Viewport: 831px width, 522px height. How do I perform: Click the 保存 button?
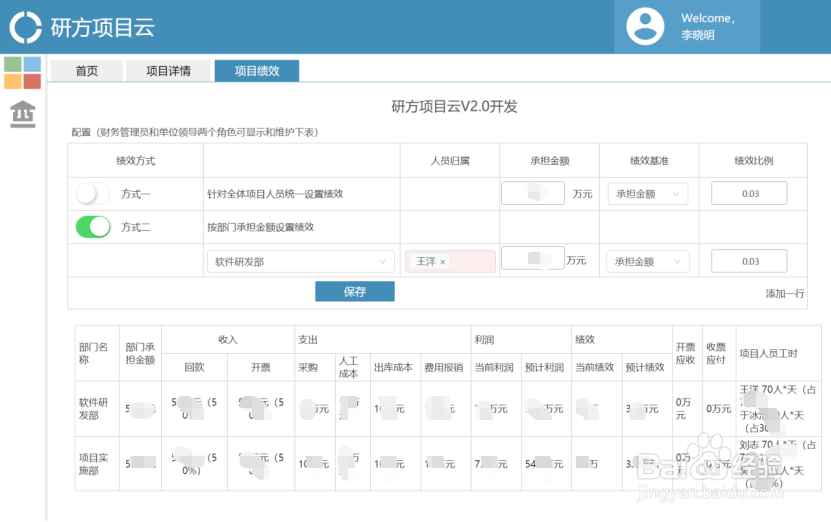coord(355,291)
